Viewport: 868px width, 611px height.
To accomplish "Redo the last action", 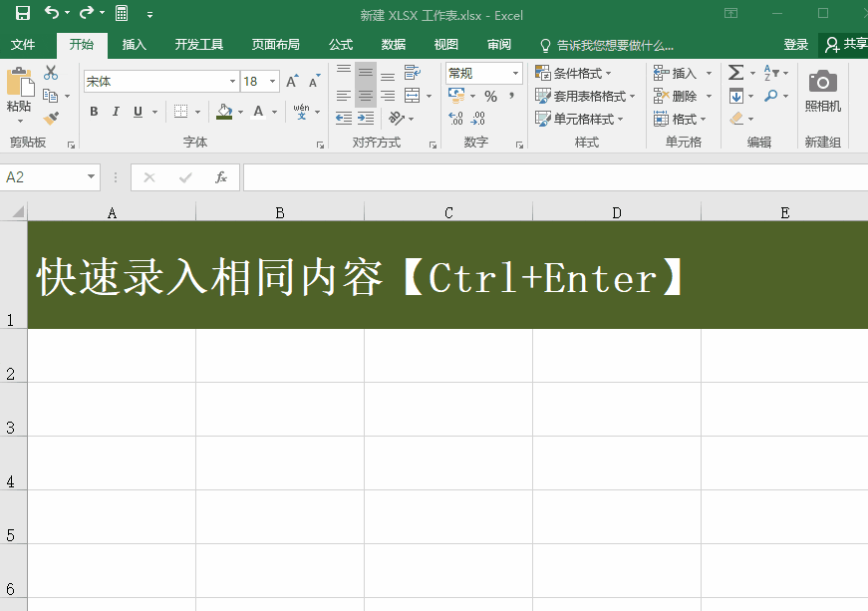I will click(87, 13).
